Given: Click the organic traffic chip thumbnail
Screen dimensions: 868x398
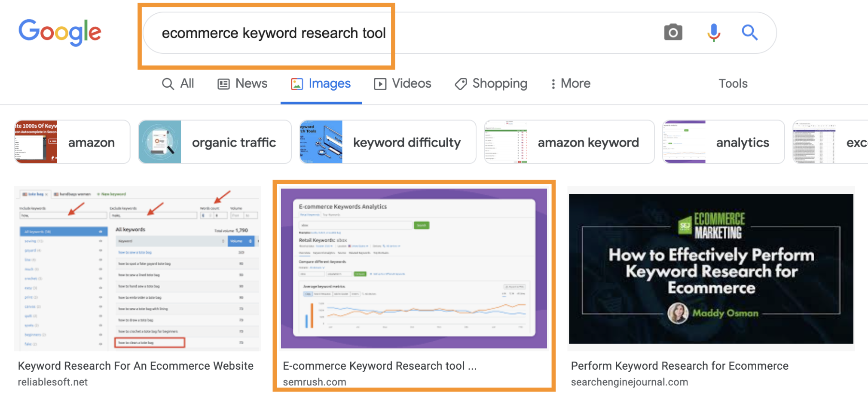Looking at the screenshot, I should coord(160,142).
